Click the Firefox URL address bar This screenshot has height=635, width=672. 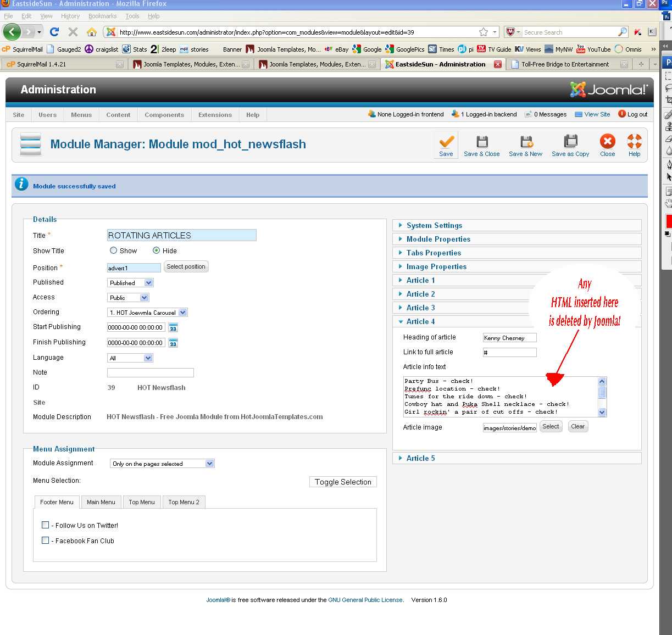click(x=297, y=32)
